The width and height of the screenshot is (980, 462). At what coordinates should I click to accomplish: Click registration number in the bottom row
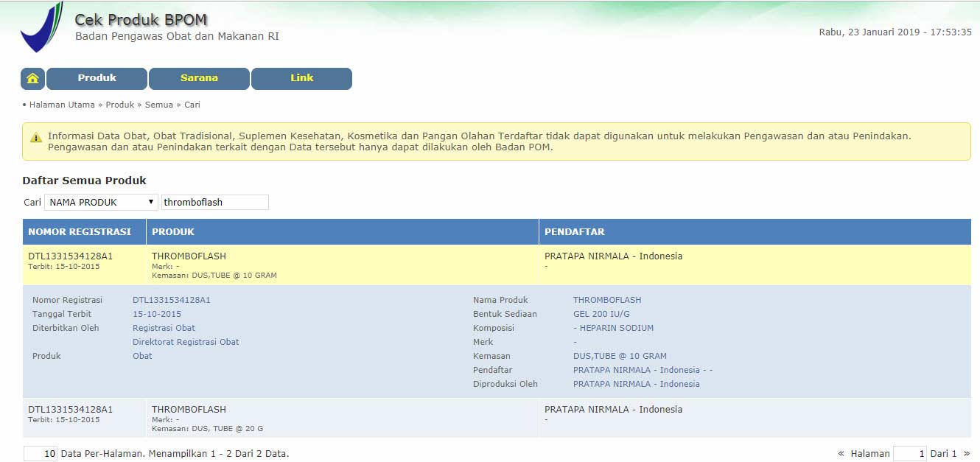[x=71, y=410]
